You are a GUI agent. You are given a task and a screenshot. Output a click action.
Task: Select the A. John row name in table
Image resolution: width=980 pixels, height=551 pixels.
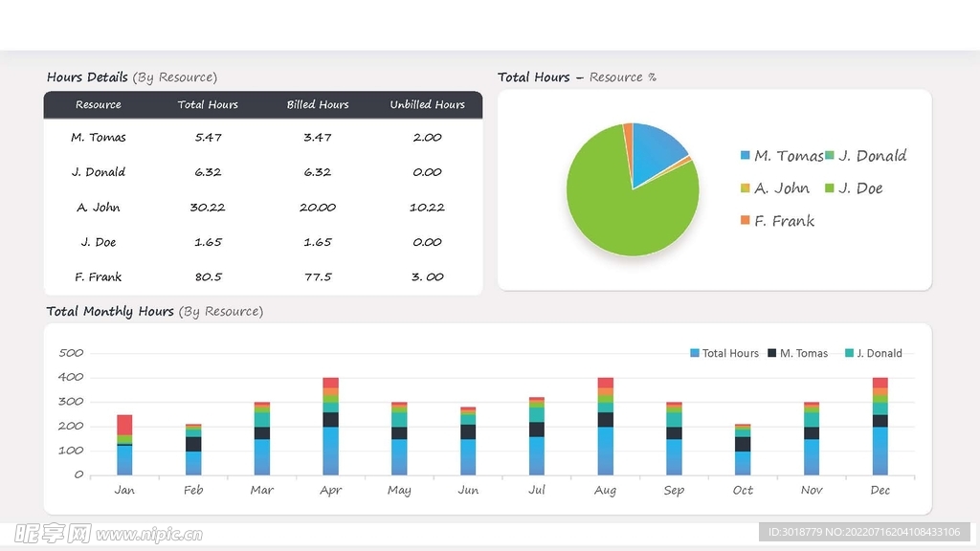(x=99, y=208)
